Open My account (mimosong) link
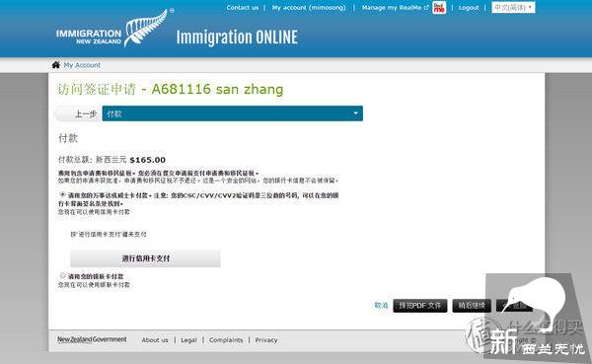592x364 pixels. pyautogui.click(x=309, y=8)
